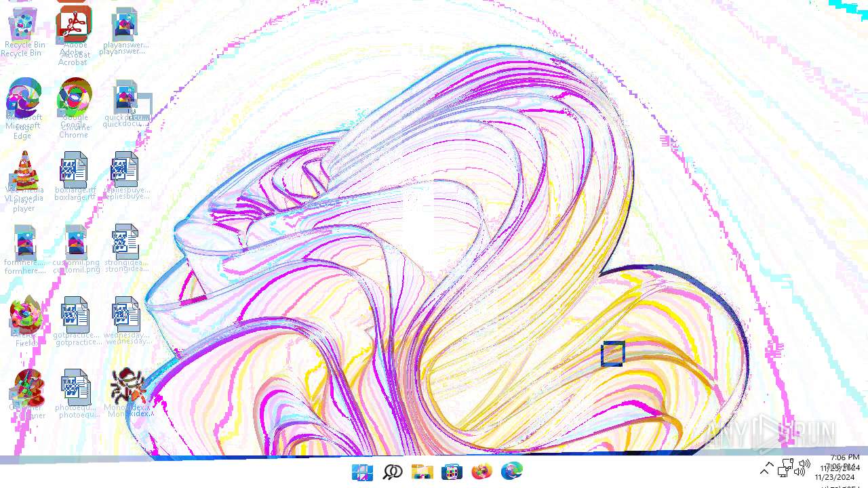Viewport: 868px width, 488px height.
Task: Expand the hidden tray icons chevron
Action: [x=767, y=468]
